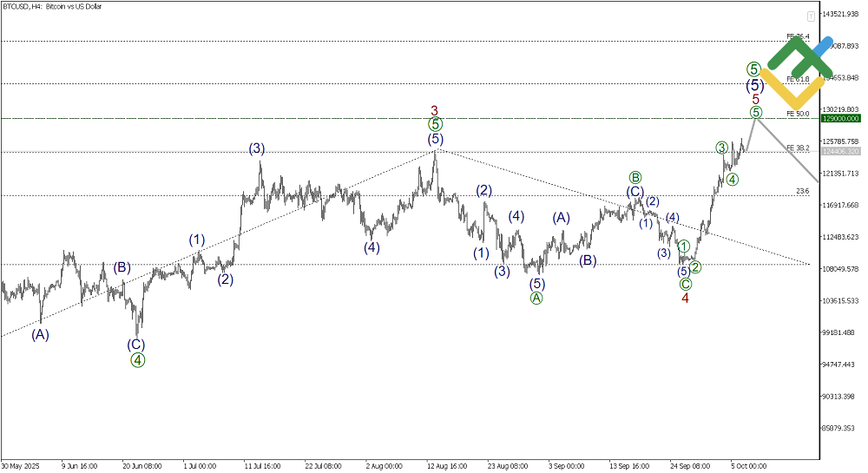Select the green circled C wave label
This screenshot has width=868, height=473.
[x=686, y=285]
